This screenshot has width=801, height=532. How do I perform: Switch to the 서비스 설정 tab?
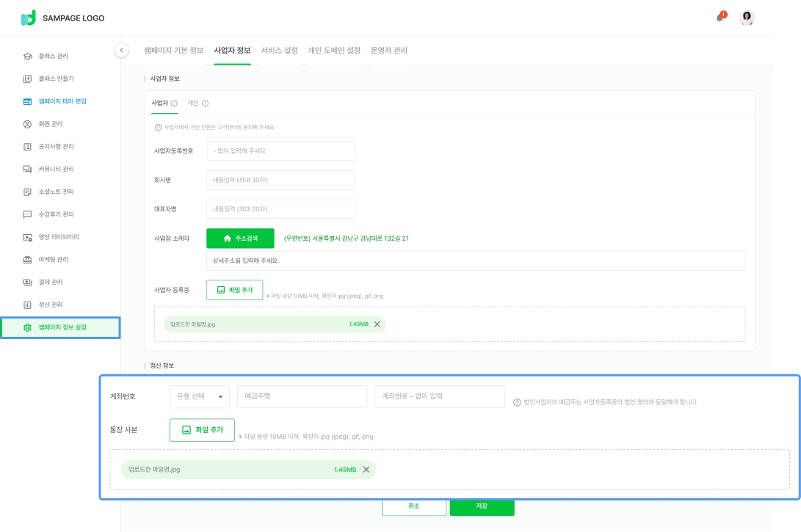point(279,51)
